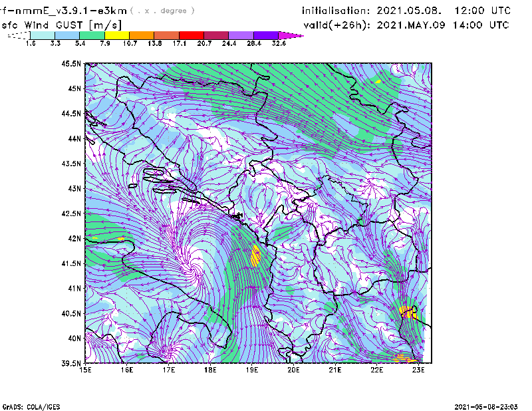
Task: Click the 41.5N latitude label
Action: coord(71,263)
